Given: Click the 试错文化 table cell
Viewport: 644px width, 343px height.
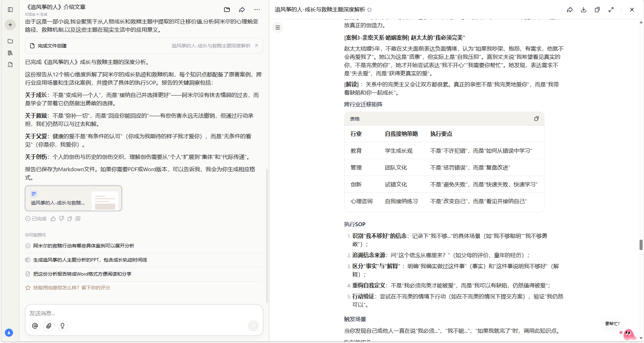Looking at the screenshot, I should tap(396, 184).
